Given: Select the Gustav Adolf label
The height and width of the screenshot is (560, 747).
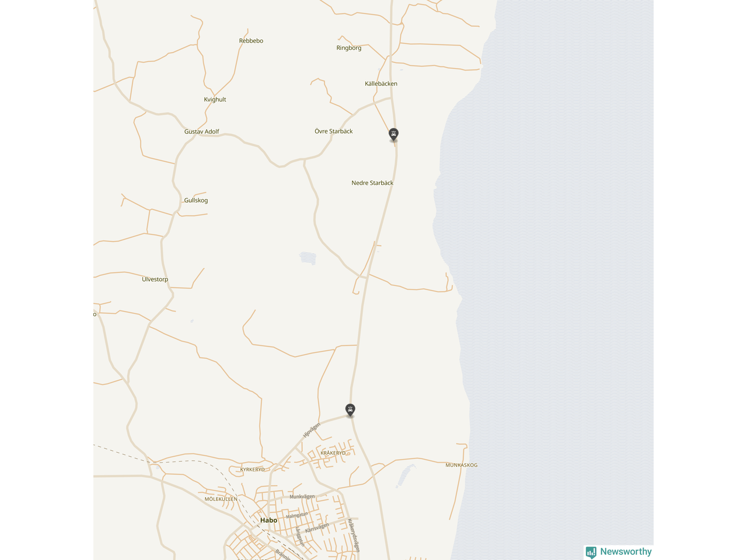Looking at the screenshot, I should 201,132.
